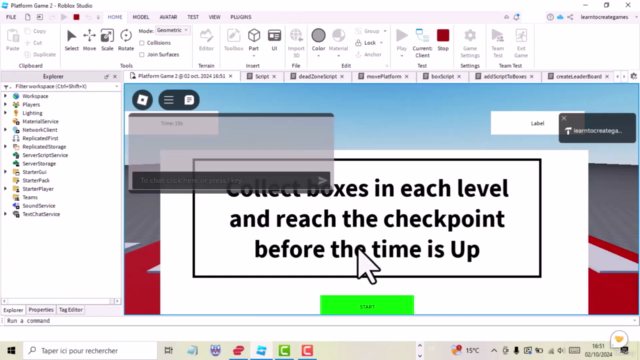Expand the Workspace tree node

click(5, 96)
